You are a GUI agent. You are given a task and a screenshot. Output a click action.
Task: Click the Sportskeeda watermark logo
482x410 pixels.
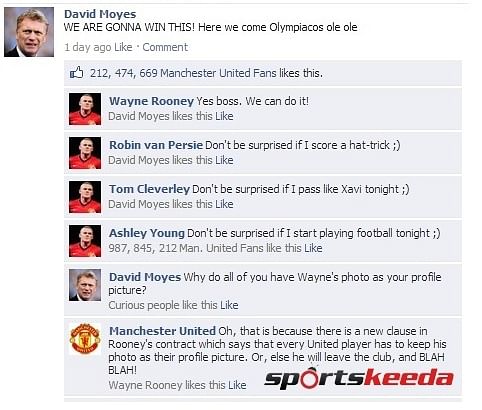(x=359, y=378)
